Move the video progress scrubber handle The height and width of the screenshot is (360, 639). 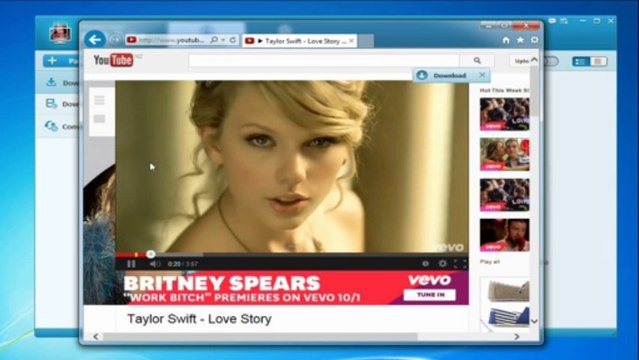click(x=151, y=254)
